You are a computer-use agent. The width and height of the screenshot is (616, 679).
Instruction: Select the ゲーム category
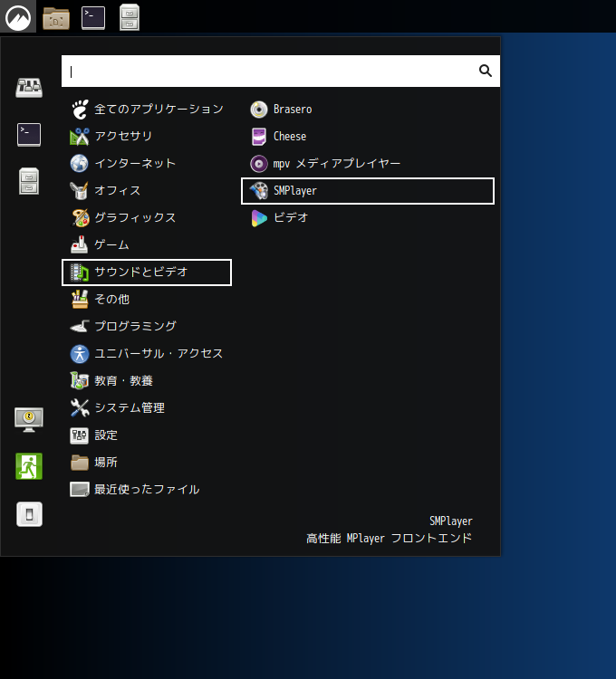147,245
